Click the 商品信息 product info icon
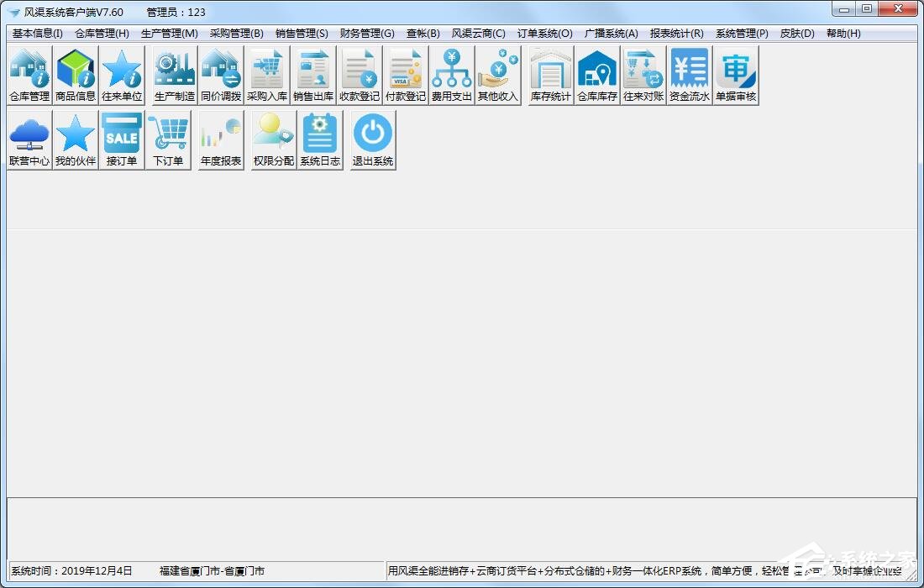Viewport: 924px width, 588px height. pyautogui.click(x=76, y=76)
